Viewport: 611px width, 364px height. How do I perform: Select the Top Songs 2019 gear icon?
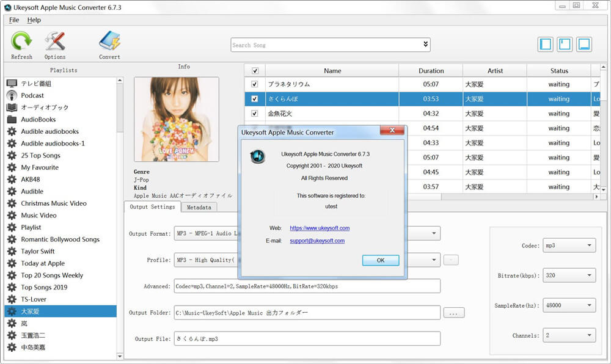(x=12, y=287)
